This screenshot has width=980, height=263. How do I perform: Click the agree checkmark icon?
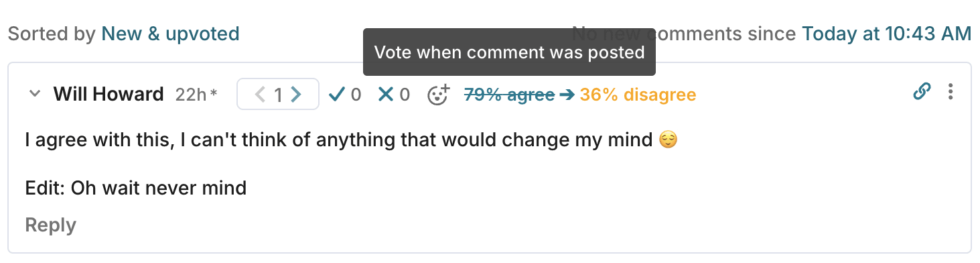pyautogui.click(x=337, y=95)
